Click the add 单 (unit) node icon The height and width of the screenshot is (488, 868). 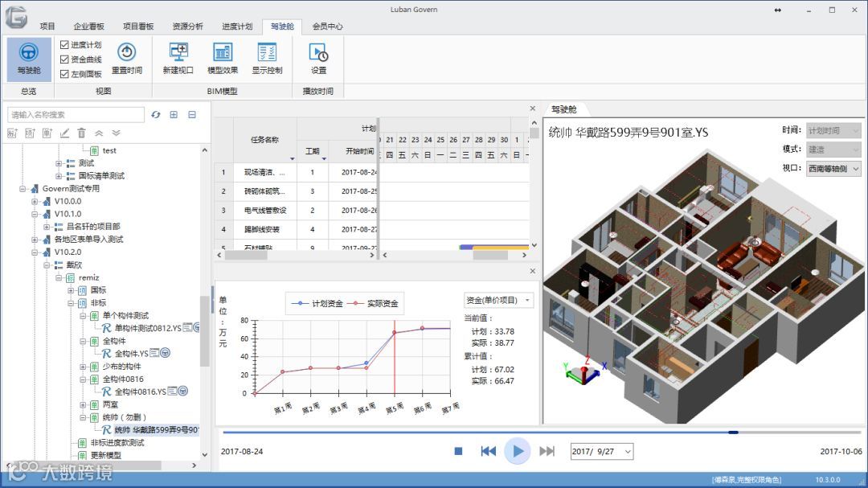[47, 133]
